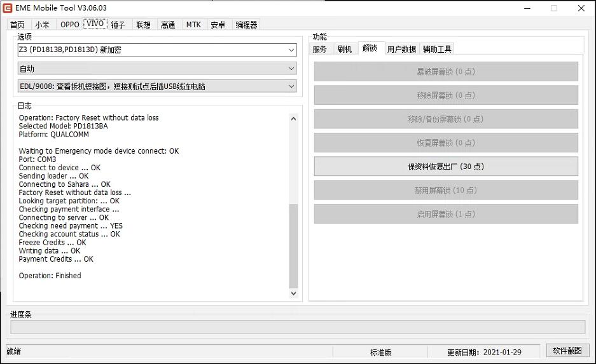This screenshot has height=364, width=596.
Task: Switch to the 高通 tab
Action: [x=168, y=25]
